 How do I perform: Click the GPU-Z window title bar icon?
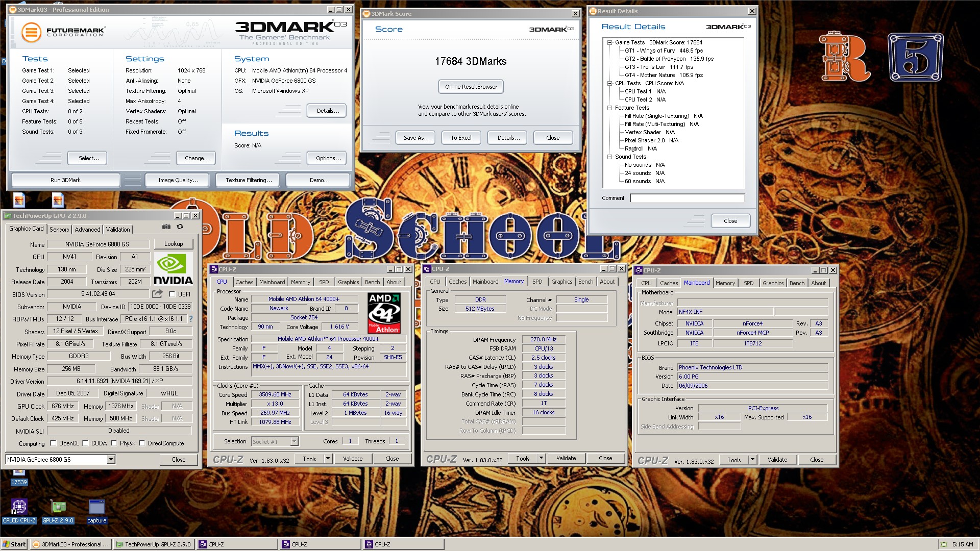(x=8, y=216)
